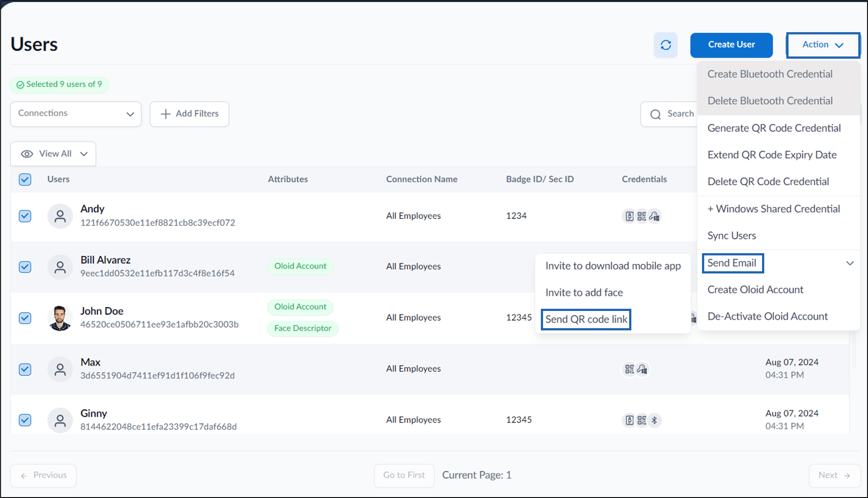The width and height of the screenshot is (868, 498).
Task: Click Ginny's badge credential icon
Action: click(x=629, y=420)
